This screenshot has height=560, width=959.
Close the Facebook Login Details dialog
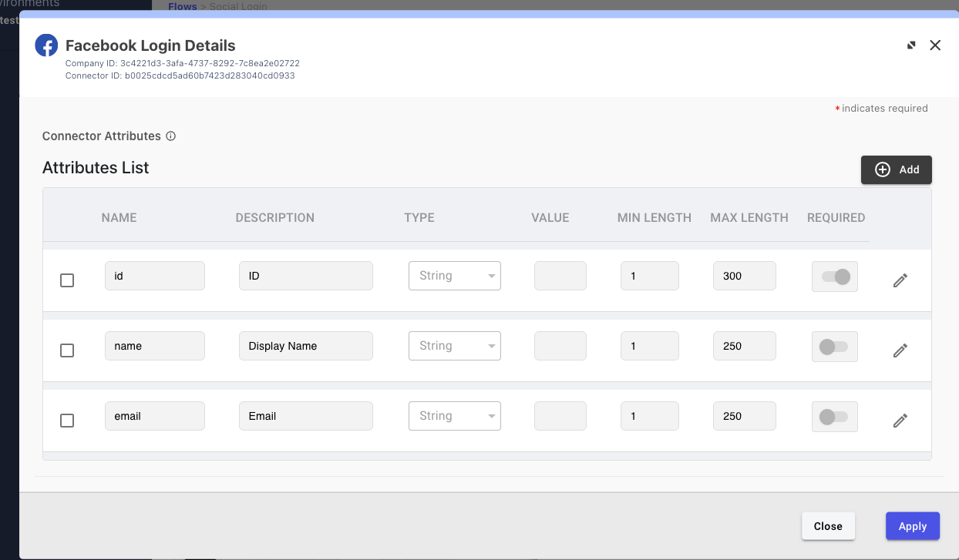point(935,45)
